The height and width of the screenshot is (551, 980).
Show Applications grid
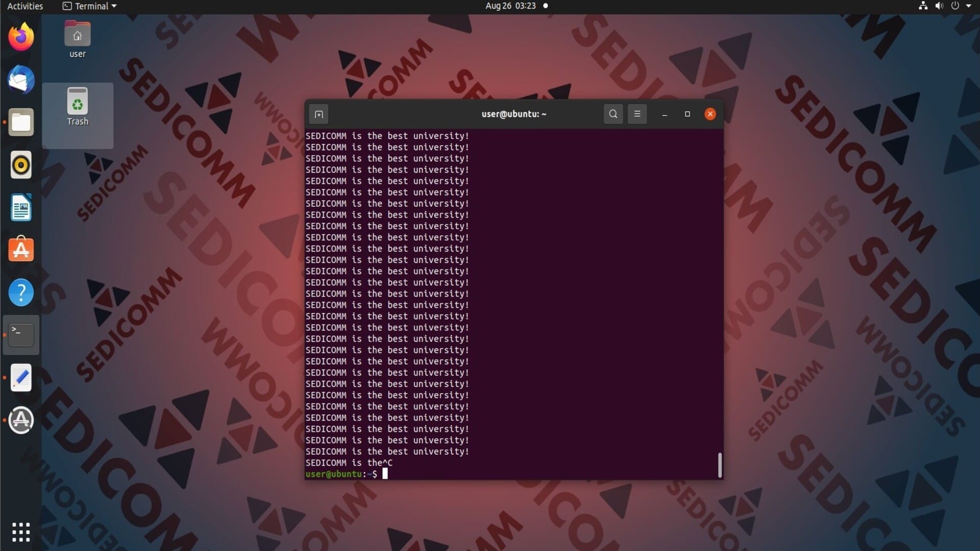(x=21, y=532)
